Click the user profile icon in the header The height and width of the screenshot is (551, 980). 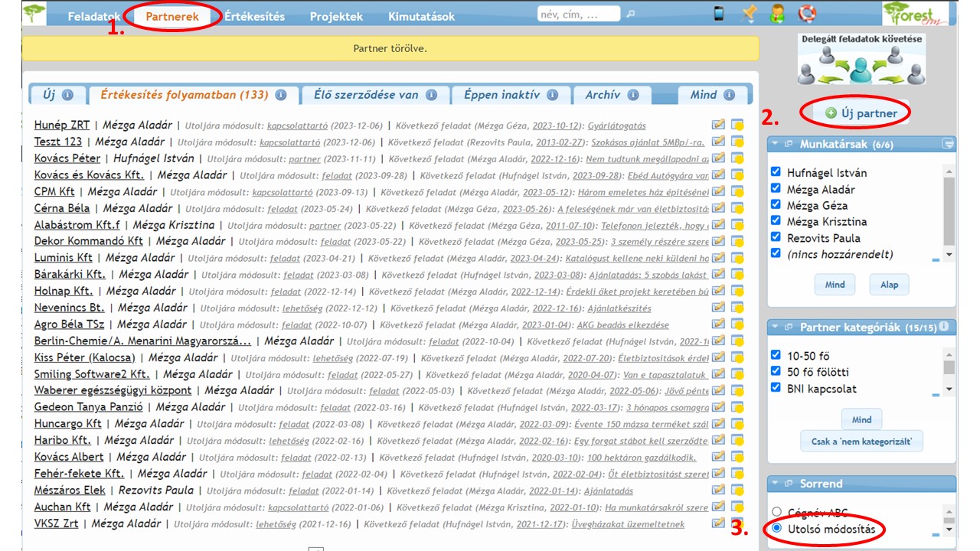coord(777,14)
